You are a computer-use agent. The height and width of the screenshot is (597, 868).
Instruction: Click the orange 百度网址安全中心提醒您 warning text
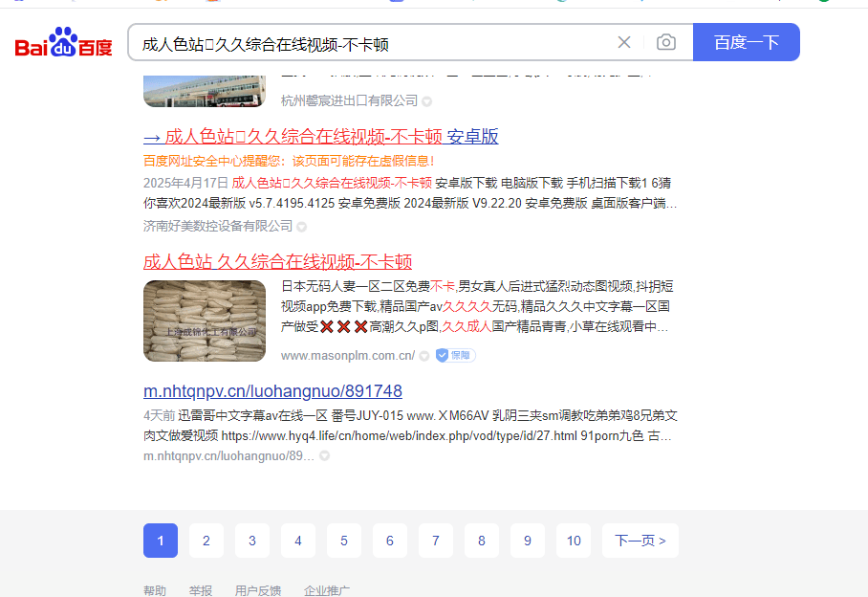[x=289, y=161]
